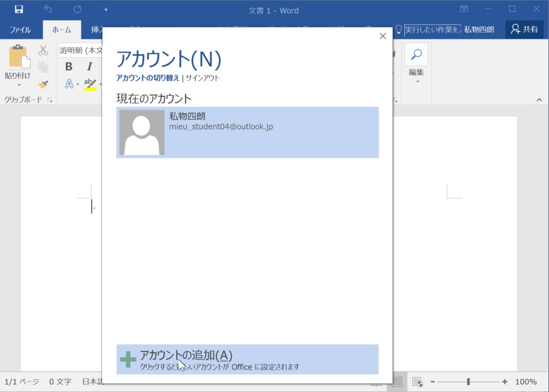Image resolution: width=549 pixels, height=392 pixels.
Task: Expand the 貼り付け paste options arrow
Action: pyautogui.click(x=19, y=85)
